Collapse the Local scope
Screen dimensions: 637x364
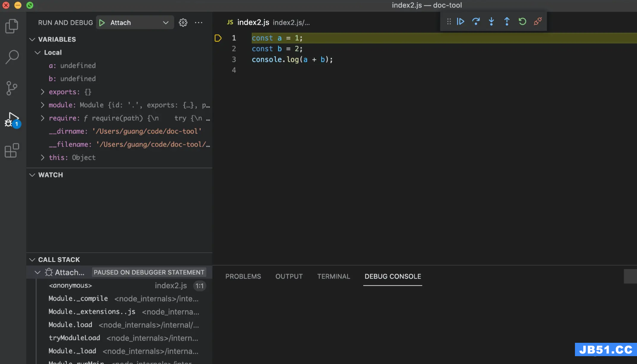(x=38, y=53)
